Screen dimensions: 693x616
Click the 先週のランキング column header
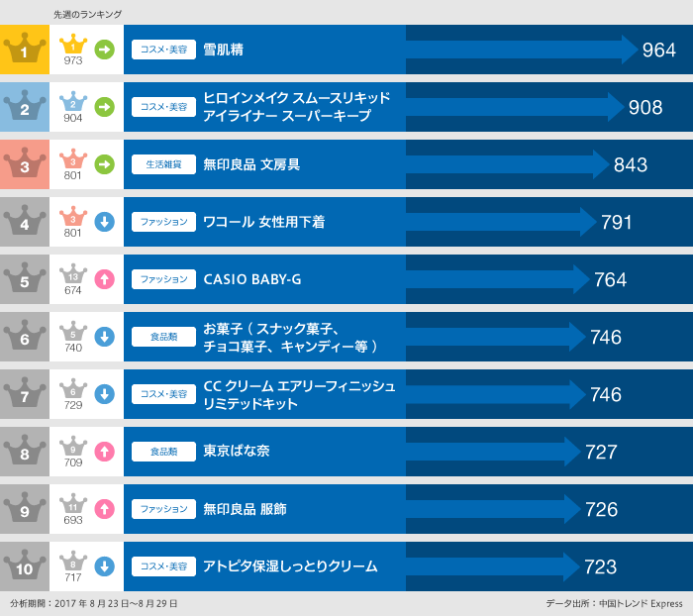tap(88, 14)
